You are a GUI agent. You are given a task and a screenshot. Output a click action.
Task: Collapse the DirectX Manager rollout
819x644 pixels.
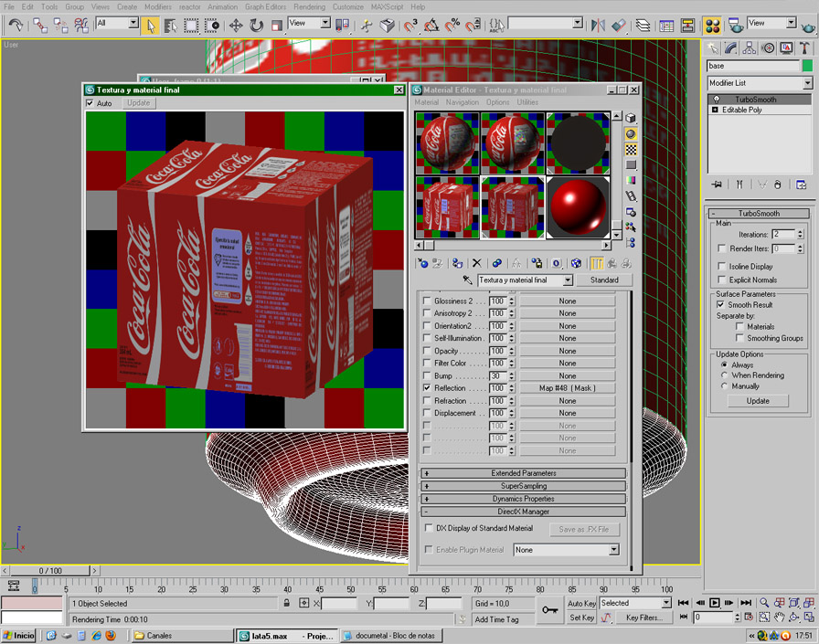click(x=524, y=512)
